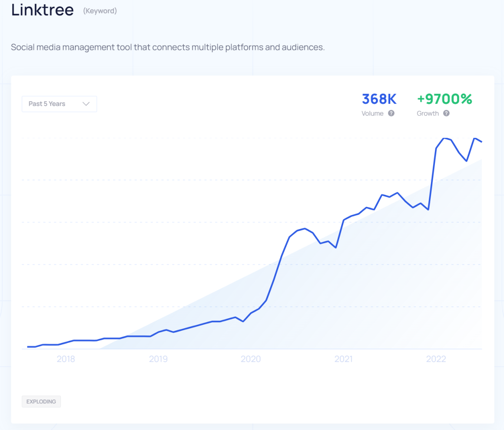Click the EXPLODING status tag
This screenshot has height=430, width=504.
click(41, 401)
